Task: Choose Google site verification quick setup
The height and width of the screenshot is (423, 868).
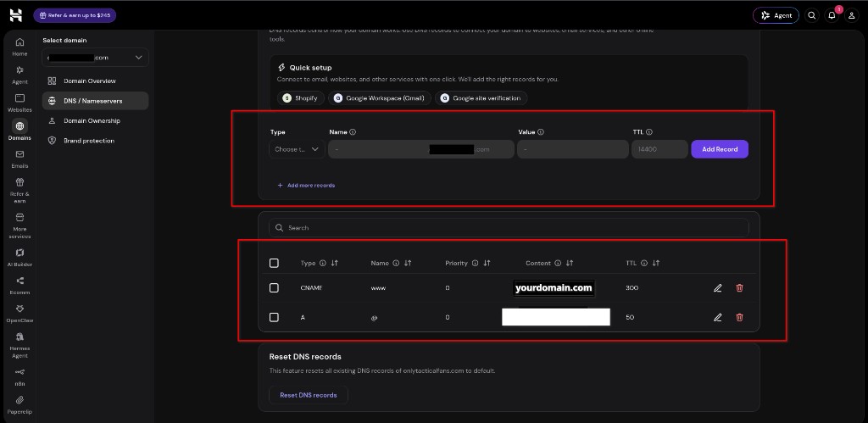Action: pos(481,98)
